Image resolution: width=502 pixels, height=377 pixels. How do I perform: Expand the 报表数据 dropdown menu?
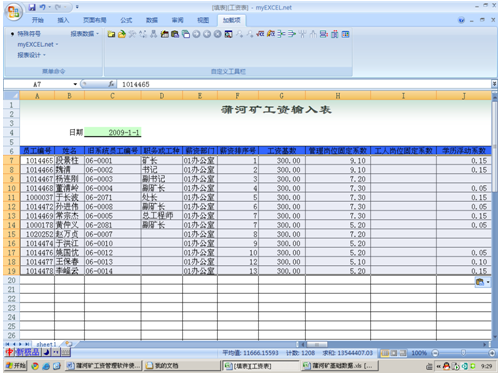pyautogui.click(x=85, y=34)
